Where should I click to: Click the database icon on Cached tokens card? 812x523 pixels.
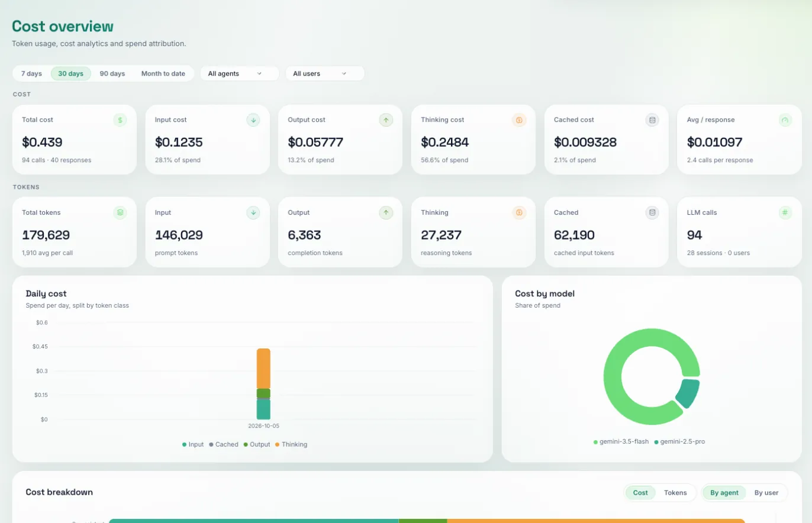coord(652,212)
